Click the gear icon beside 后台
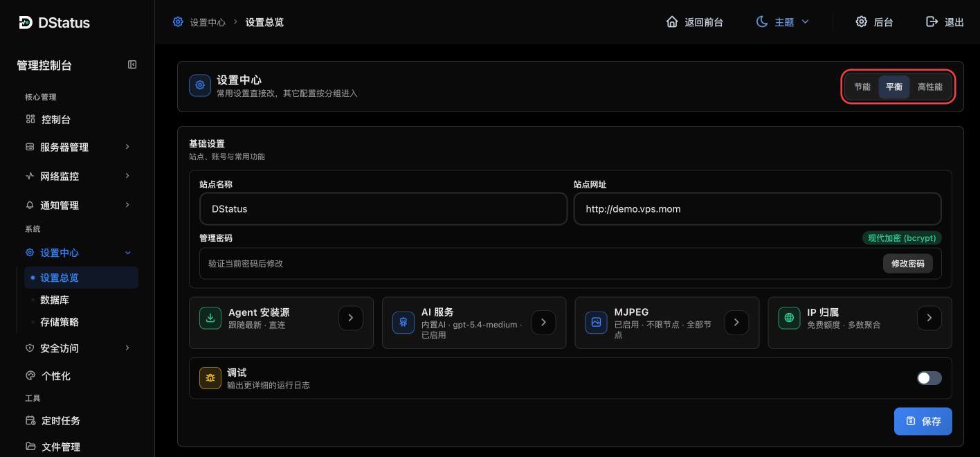Image resolution: width=980 pixels, height=457 pixels. point(862,21)
